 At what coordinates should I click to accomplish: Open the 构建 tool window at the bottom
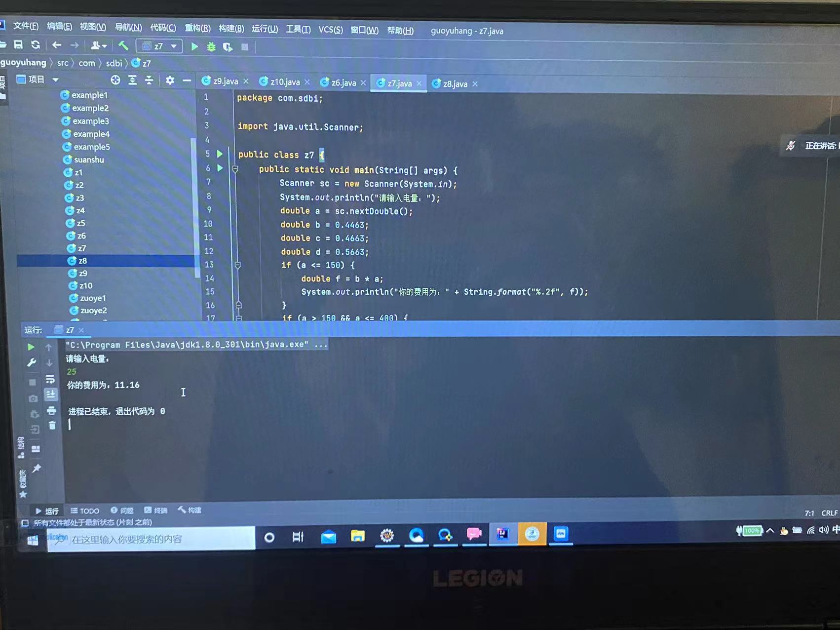coord(190,510)
